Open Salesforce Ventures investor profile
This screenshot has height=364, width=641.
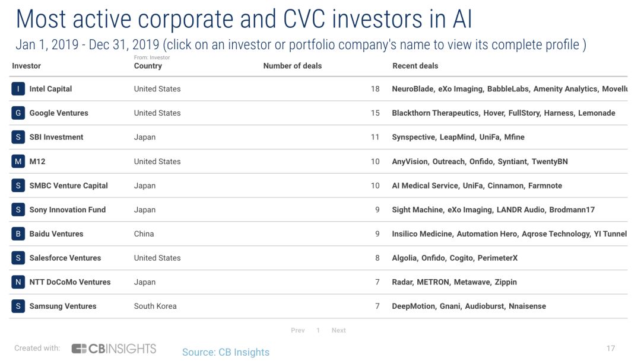point(65,258)
